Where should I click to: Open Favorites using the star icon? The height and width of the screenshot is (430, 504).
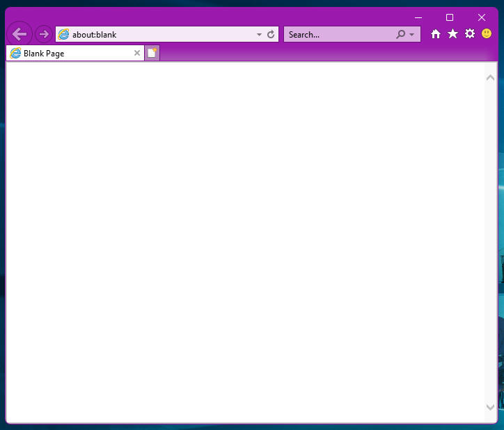(452, 34)
